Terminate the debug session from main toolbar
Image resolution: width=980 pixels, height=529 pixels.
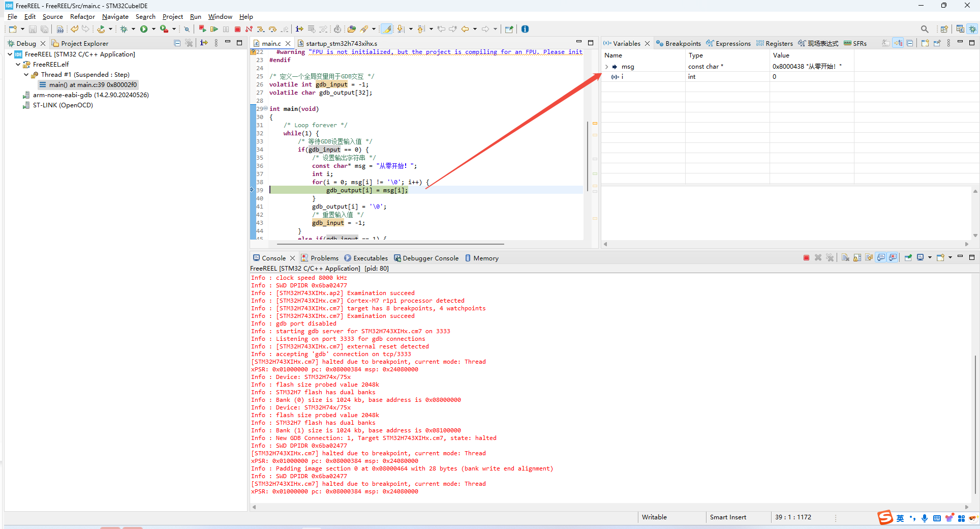click(237, 29)
